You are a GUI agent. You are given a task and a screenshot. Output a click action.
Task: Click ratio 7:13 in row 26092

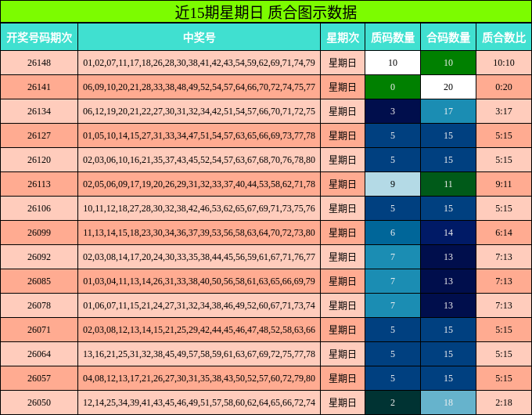click(504, 257)
